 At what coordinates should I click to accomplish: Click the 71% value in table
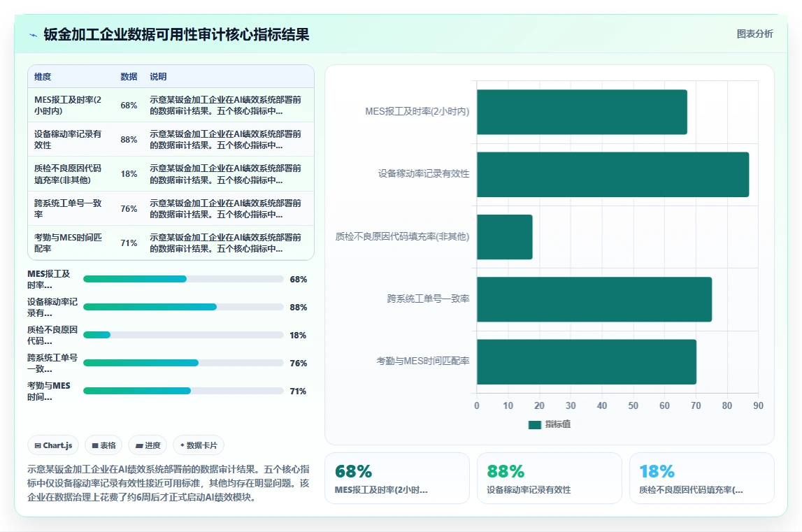pyautogui.click(x=129, y=243)
